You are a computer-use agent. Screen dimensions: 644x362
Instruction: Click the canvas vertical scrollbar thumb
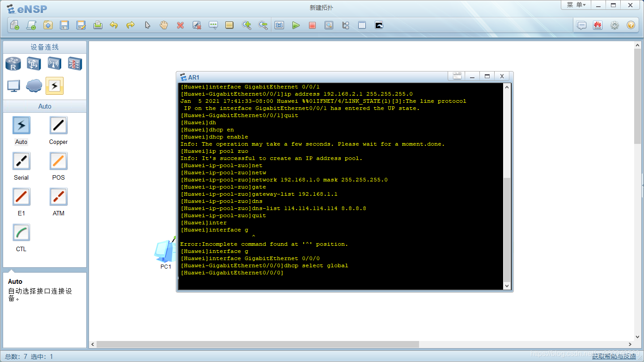[638, 96]
